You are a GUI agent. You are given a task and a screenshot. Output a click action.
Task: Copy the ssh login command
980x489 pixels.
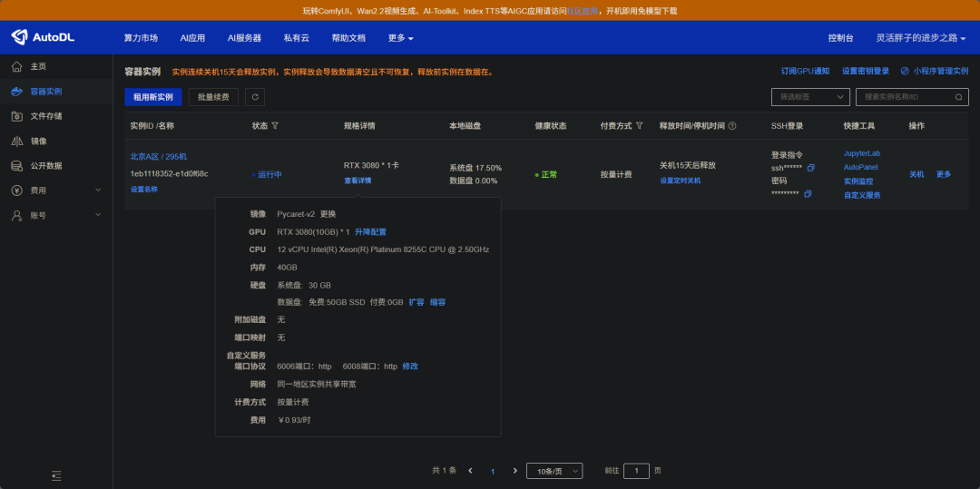point(811,168)
